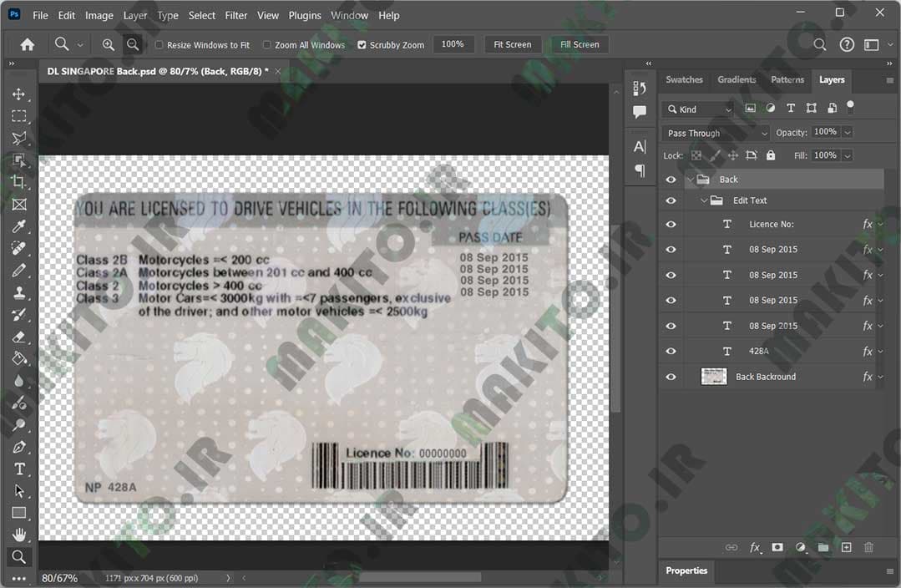The width and height of the screenshot is (901, 588).
Task: Switch to the Patterns tab
Action: tap(787, 80)
